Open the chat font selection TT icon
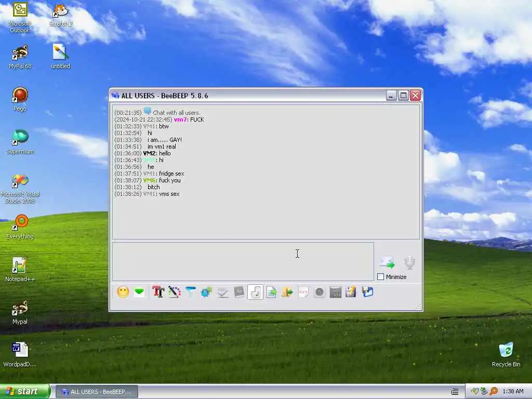Screen dimensions: 532x399 coord(158,292)
